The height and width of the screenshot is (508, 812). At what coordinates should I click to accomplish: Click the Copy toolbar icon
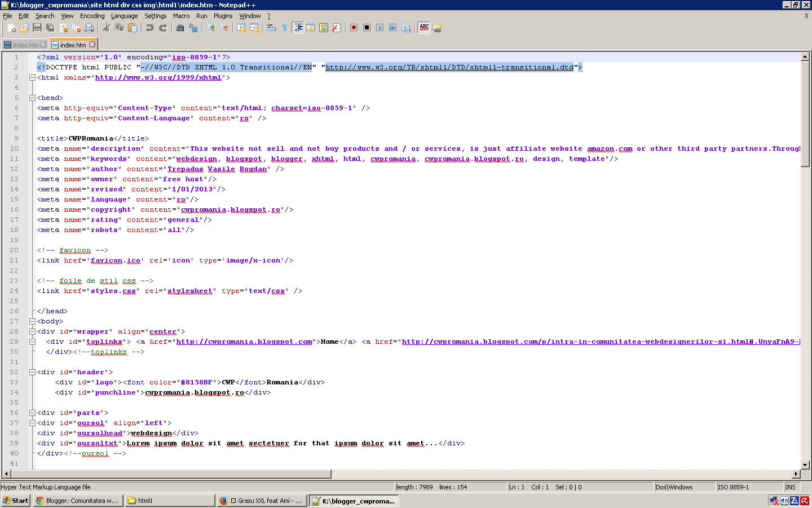click(120, 28)
